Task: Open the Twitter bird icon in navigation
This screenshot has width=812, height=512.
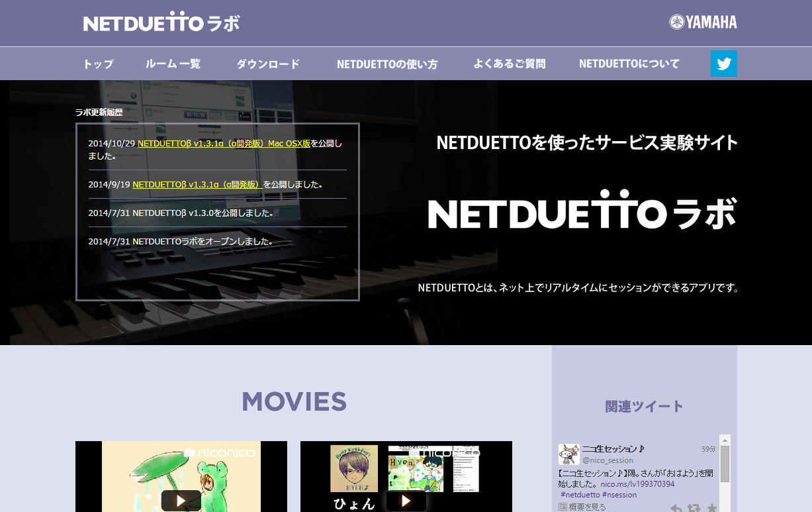Action: point(723,64)
